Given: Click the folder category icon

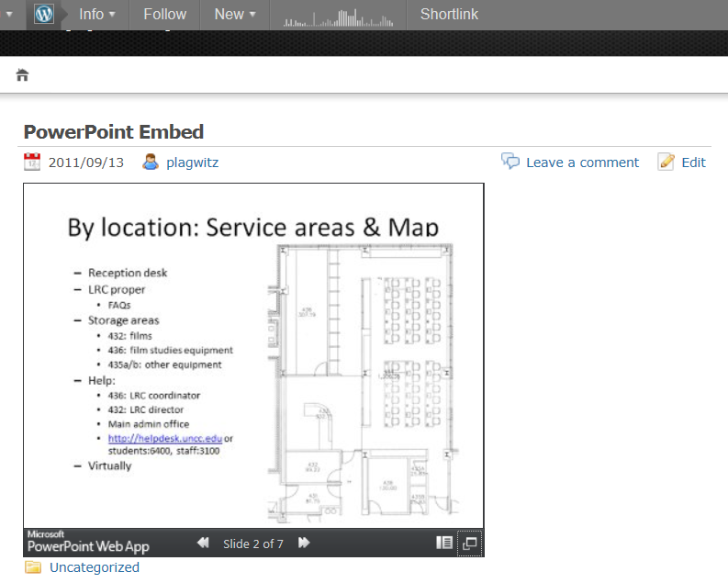Looking at the screenshot, I should coord(33,567).
